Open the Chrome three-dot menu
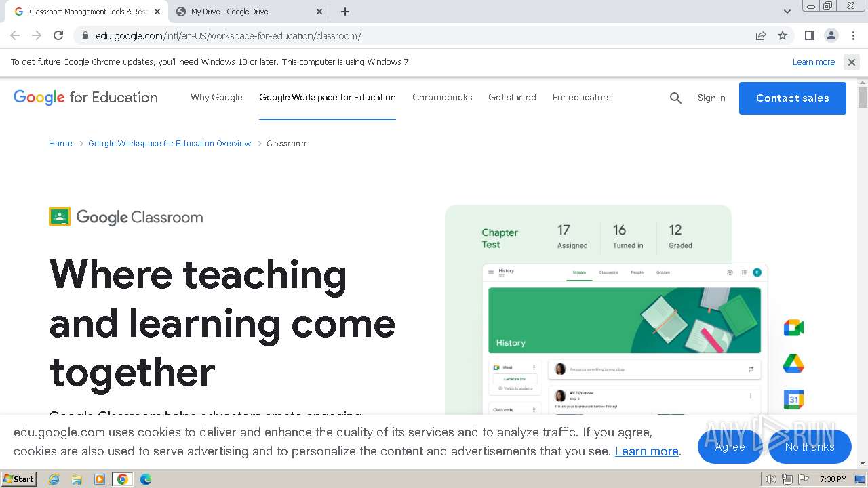The width and height of the screenshot is (868, 488). tap(853, 35)
